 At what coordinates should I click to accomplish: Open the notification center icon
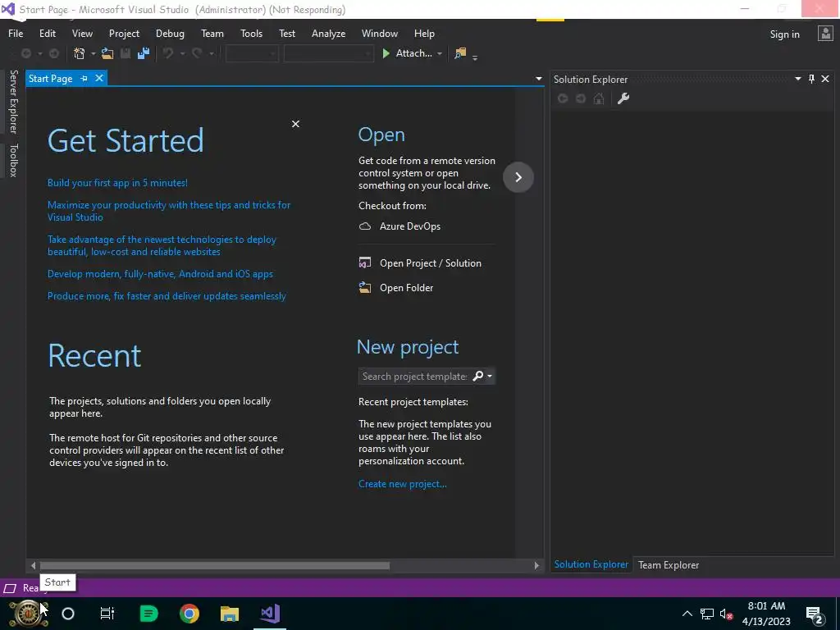[815, 615]
